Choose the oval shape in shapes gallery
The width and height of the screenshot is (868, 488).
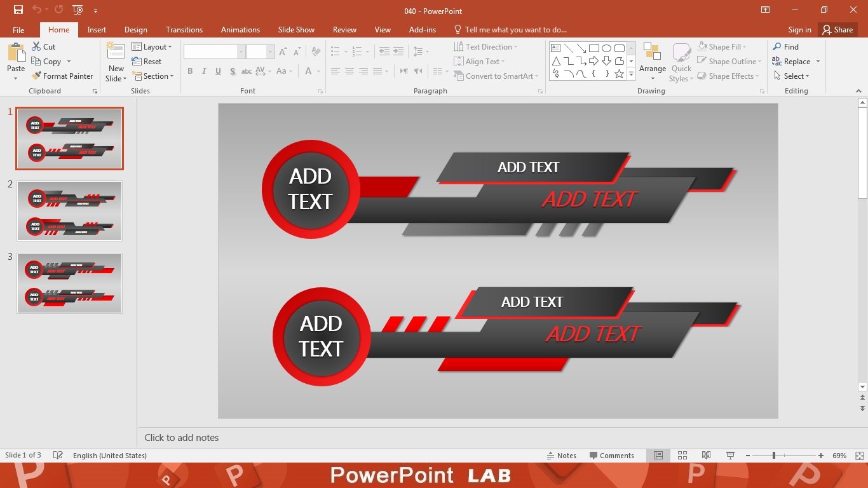point(607,48)
